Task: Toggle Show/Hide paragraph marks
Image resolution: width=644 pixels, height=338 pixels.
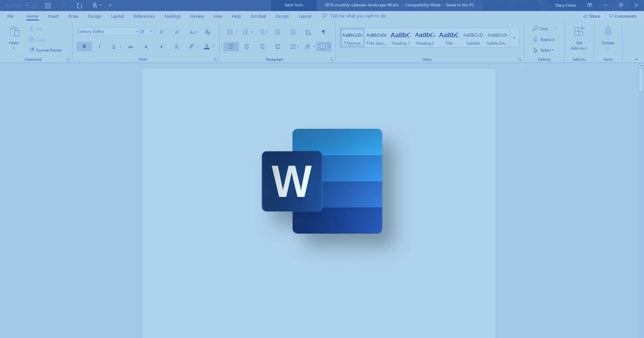Action: point(324,32)
